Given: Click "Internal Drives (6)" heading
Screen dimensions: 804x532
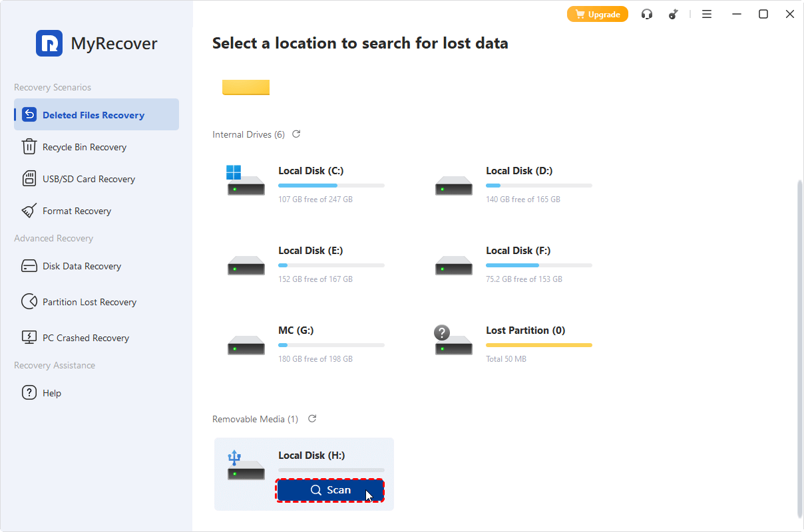Looking at the screenshot, I should pyautogui.click(x=248, y=134).
